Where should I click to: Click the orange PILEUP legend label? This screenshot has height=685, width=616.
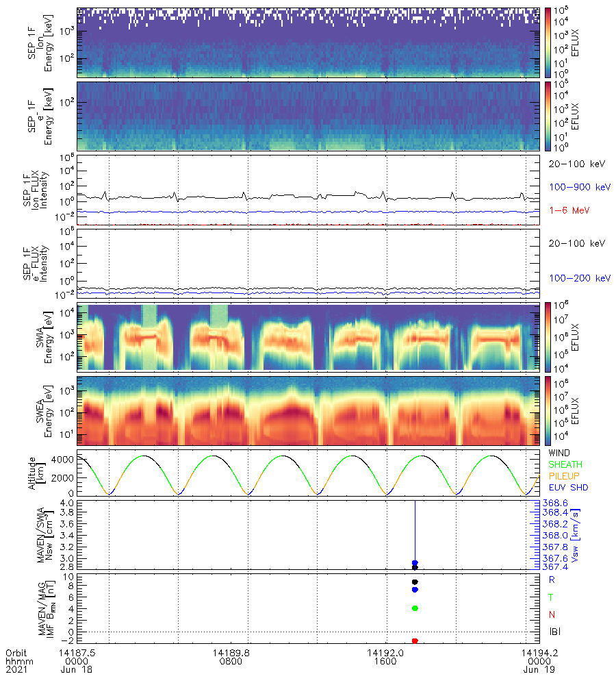click(x=564, y=477)
